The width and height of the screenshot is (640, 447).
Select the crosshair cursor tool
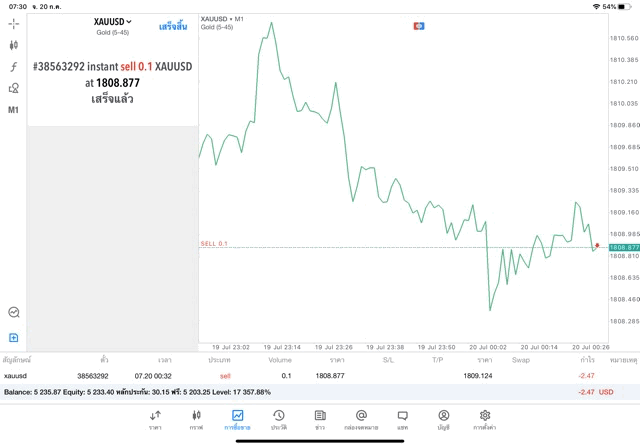tap(14, 22)
